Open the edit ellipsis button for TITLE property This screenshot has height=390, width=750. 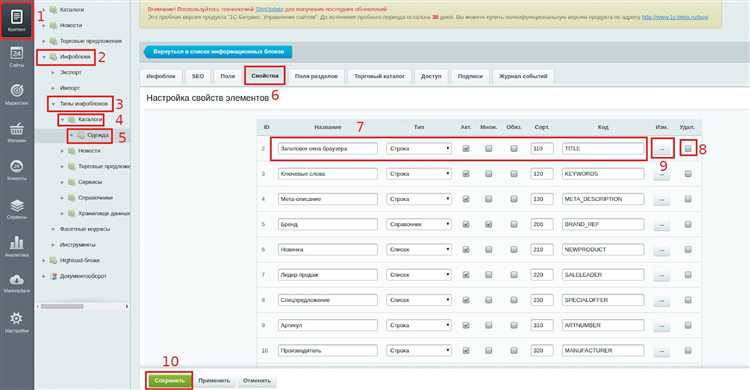(x=662, y=149)
